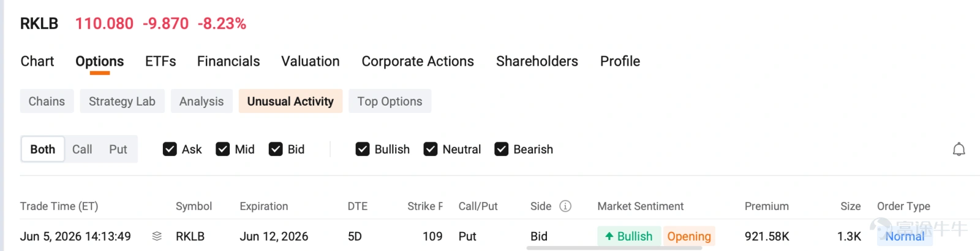Uncheck the Bullish sentiment checkbox

pos(363,149)
